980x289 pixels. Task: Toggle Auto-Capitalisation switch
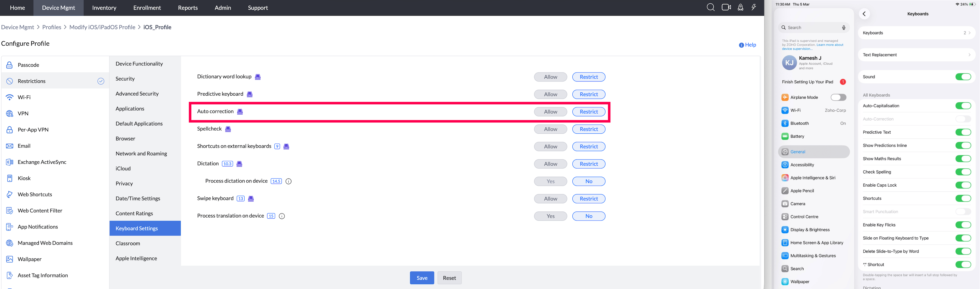click(x=963, y=106)
